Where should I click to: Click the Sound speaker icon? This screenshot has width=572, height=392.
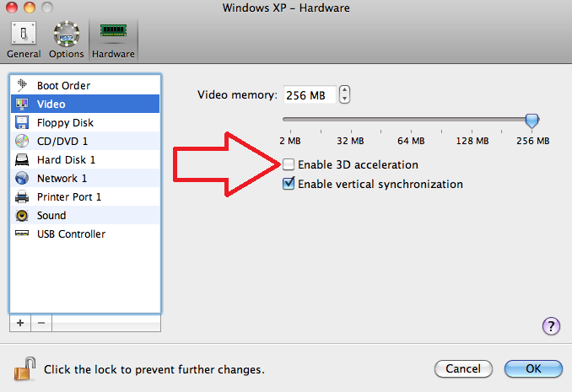click(22, 216)
